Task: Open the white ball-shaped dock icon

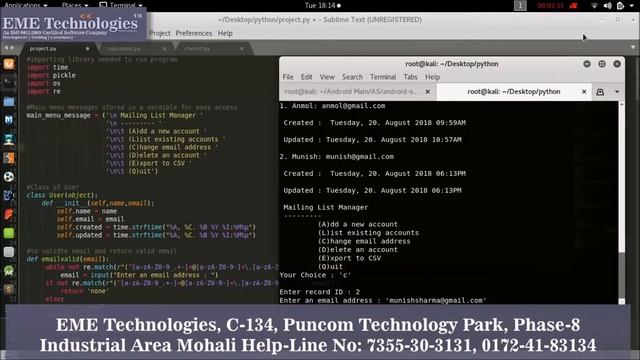Action: pyautogui.click(x=9, y=177)
